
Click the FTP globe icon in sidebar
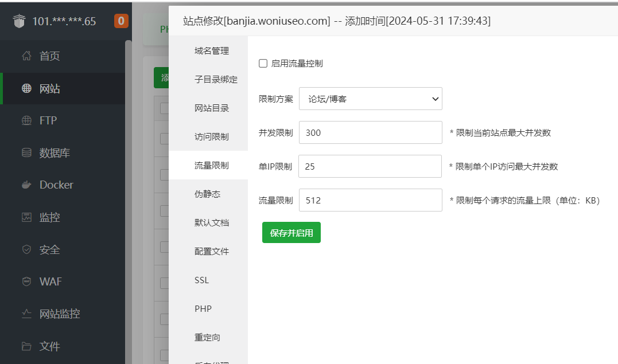(26, 121)
